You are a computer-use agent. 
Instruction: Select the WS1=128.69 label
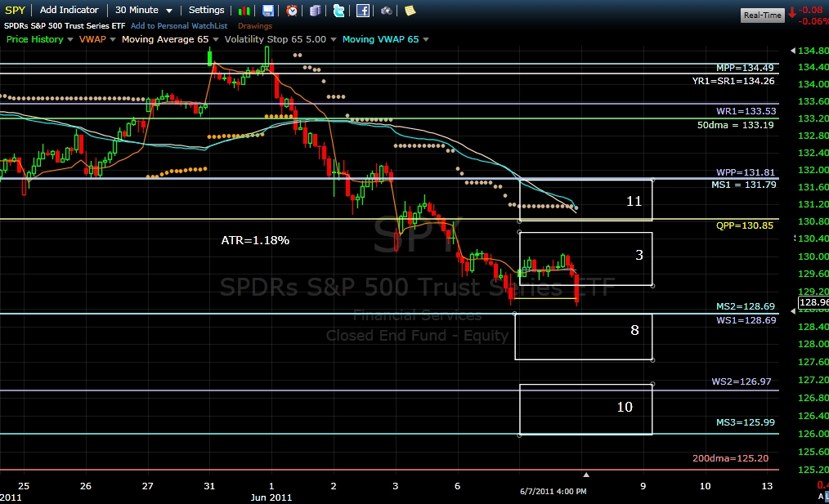[x=746, y=320]
